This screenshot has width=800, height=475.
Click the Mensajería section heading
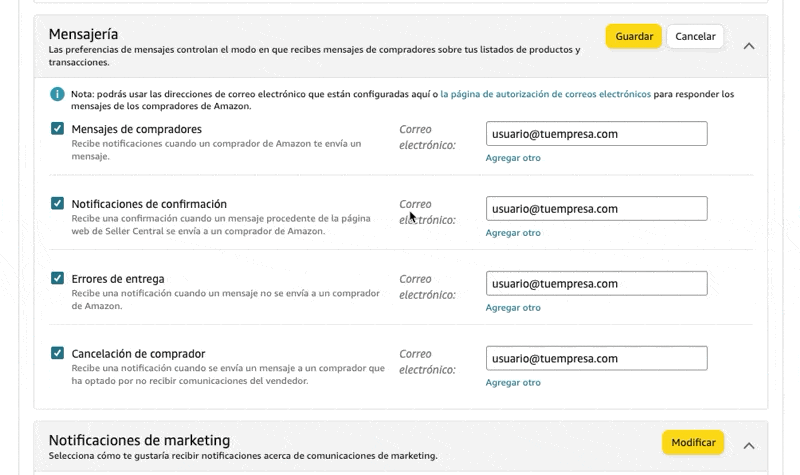pyautogui.click(x=83, y=34)
